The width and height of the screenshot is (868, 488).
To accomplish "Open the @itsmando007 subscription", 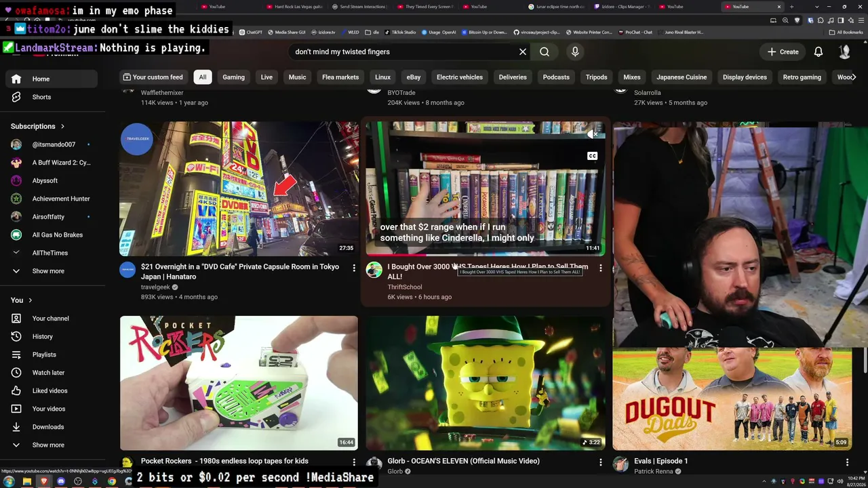I will point(52,144).
